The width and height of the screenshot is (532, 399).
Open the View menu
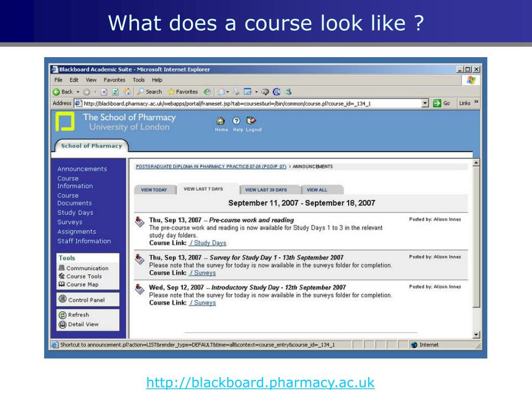(x=91, y=80)
